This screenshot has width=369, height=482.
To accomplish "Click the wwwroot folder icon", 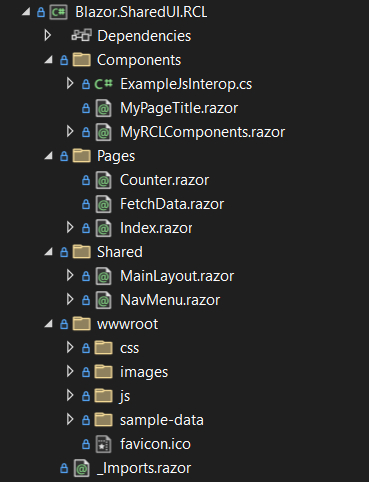I will tap(82, 324).
